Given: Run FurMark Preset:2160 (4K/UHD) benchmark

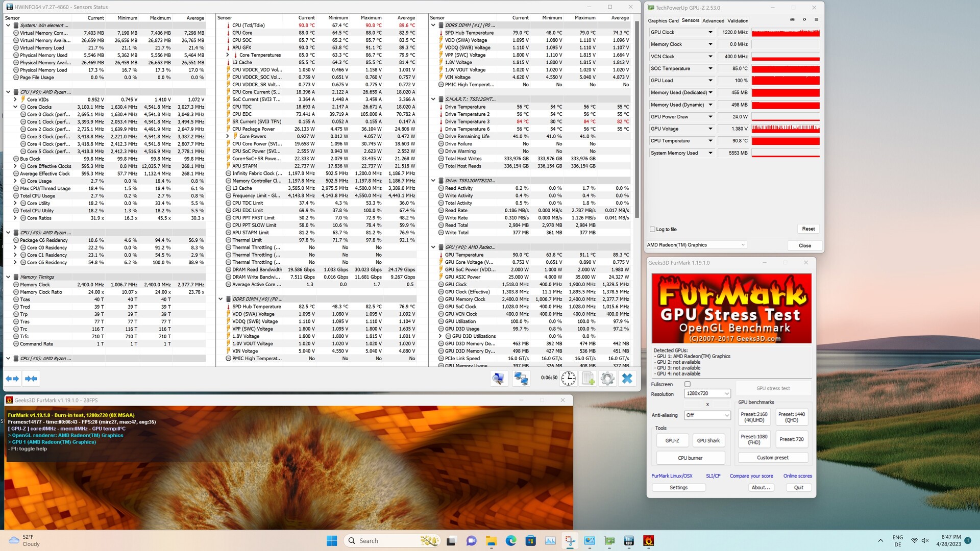Looking at the screenshot, I should pos(754,417).
